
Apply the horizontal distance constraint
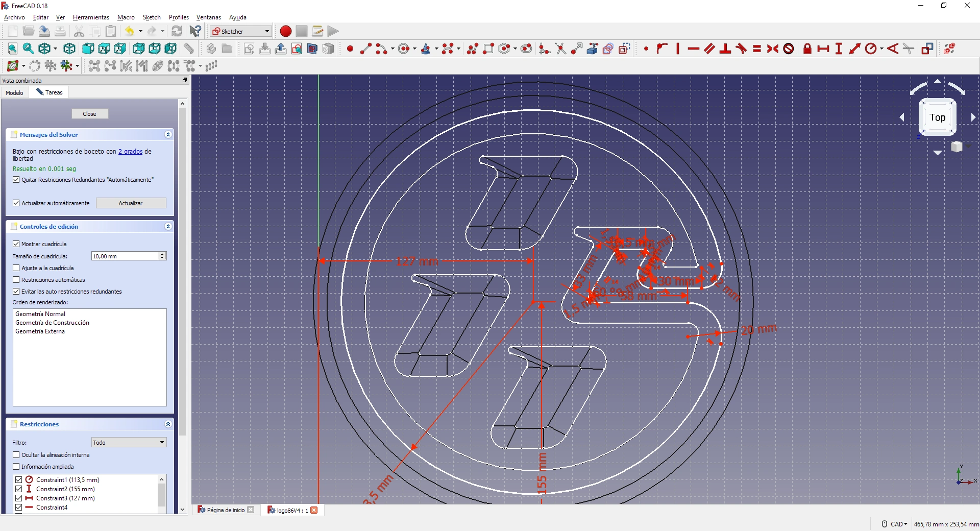(823, 49)
